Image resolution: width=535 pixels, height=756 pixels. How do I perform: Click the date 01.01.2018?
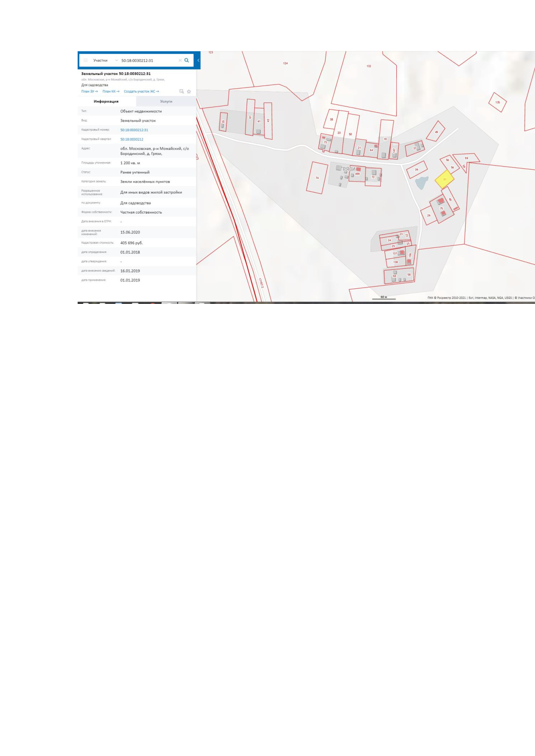(130, 252)
